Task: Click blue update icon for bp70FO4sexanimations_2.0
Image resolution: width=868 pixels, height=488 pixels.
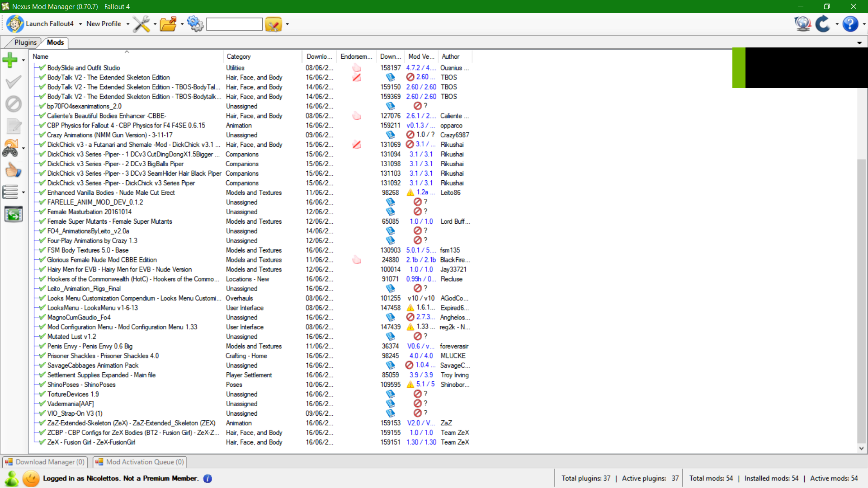Action: [391, 106]
